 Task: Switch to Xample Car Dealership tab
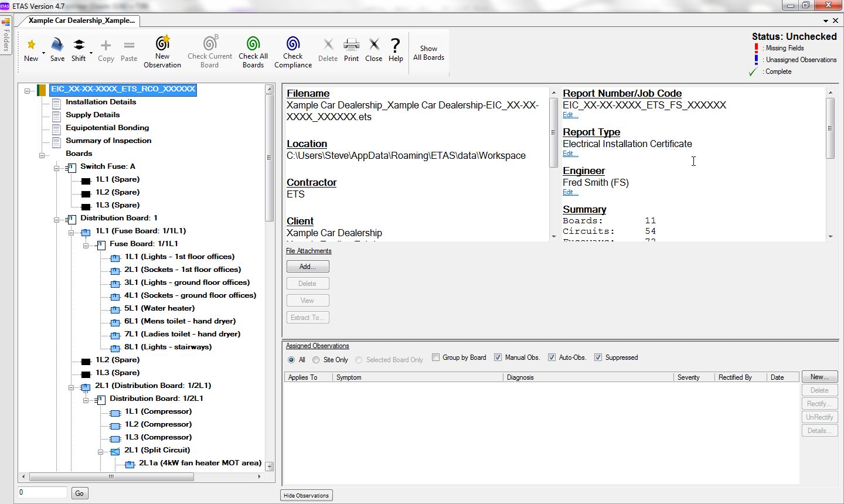81,21
